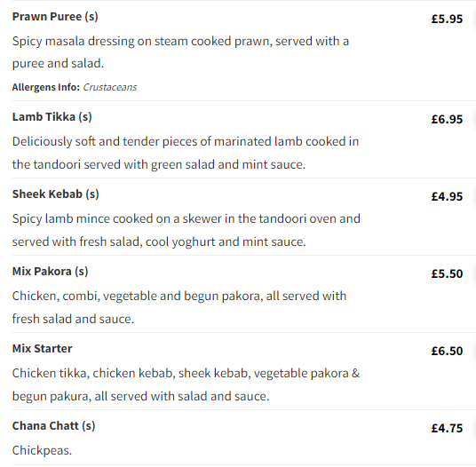Click the Chickpeas description under Chana Chatt

tap(42, 450)
